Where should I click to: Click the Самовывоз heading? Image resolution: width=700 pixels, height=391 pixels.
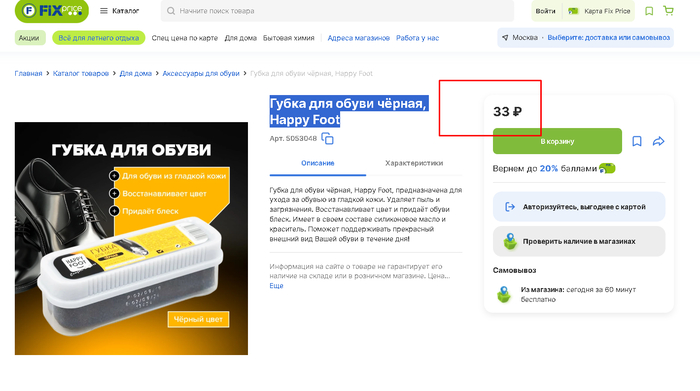514,270
